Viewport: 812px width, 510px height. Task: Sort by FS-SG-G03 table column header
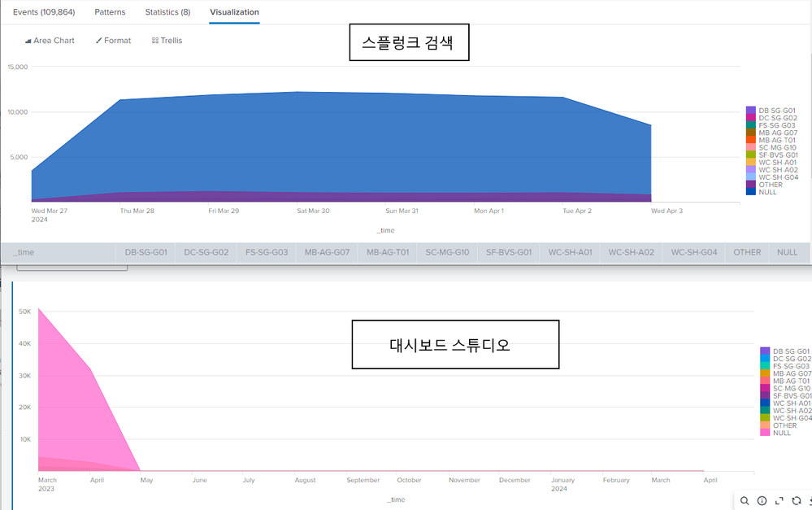click(267, 252)
